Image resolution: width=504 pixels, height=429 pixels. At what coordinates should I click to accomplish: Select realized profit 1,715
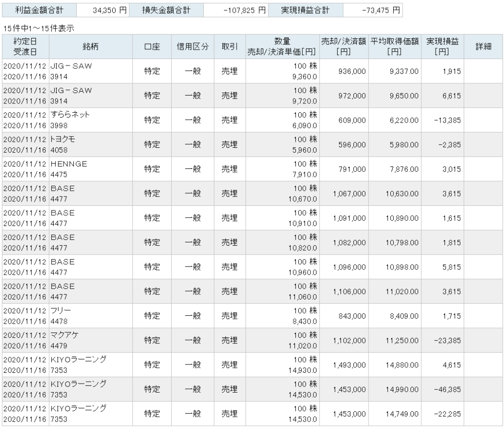452,316
